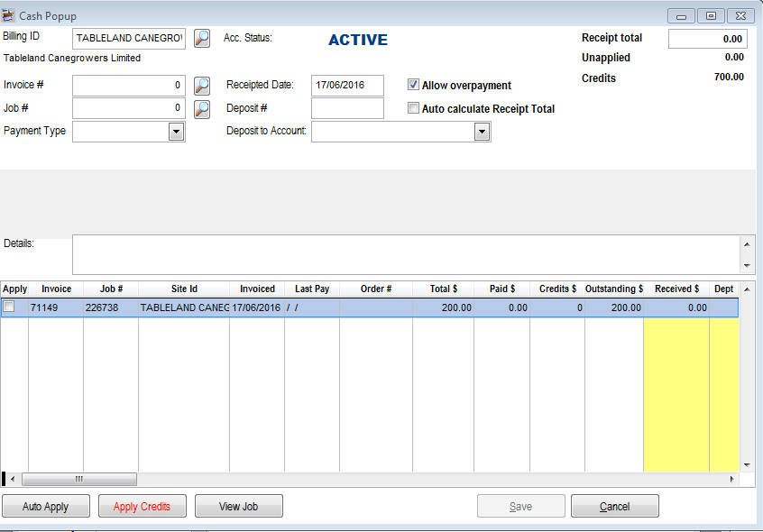The height and width of the screenshot is (532, 763).
Task: Open View Job button
Action: pyautogui.click(x=238, y=507)
